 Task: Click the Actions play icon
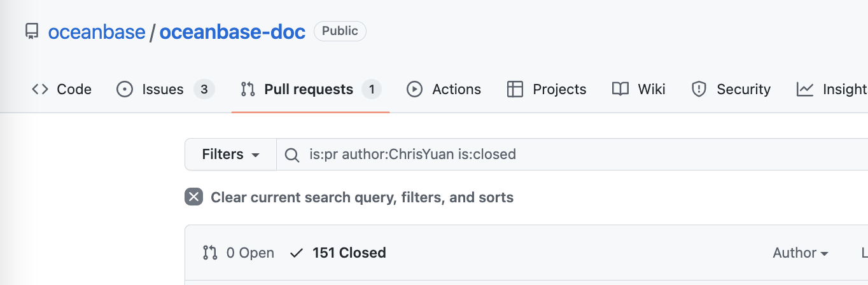415,90
